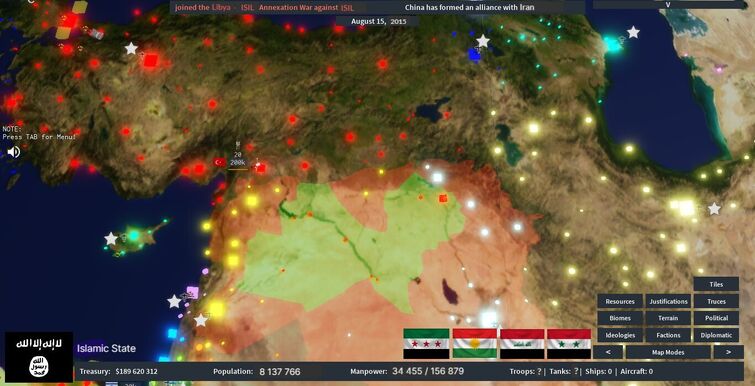Select the Kurdistan flag with sun
Viewport: 755px width, 386px height.
[x=475, y=344]
